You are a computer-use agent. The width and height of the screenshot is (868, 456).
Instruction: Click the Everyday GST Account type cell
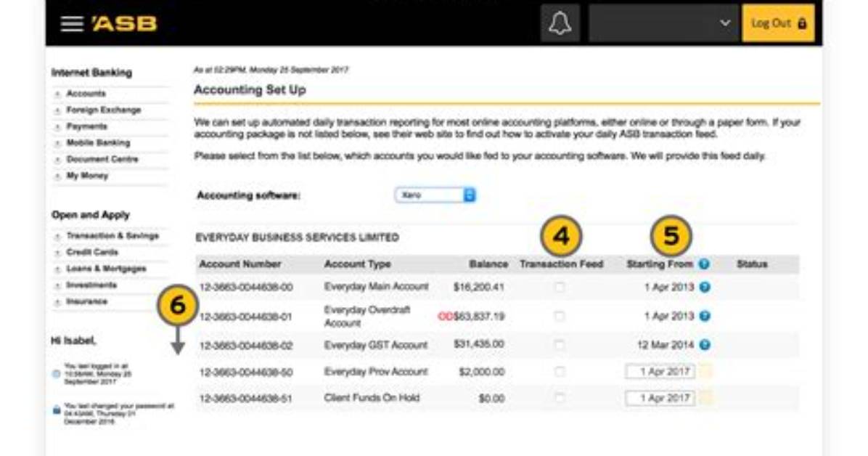click(376, 345)
